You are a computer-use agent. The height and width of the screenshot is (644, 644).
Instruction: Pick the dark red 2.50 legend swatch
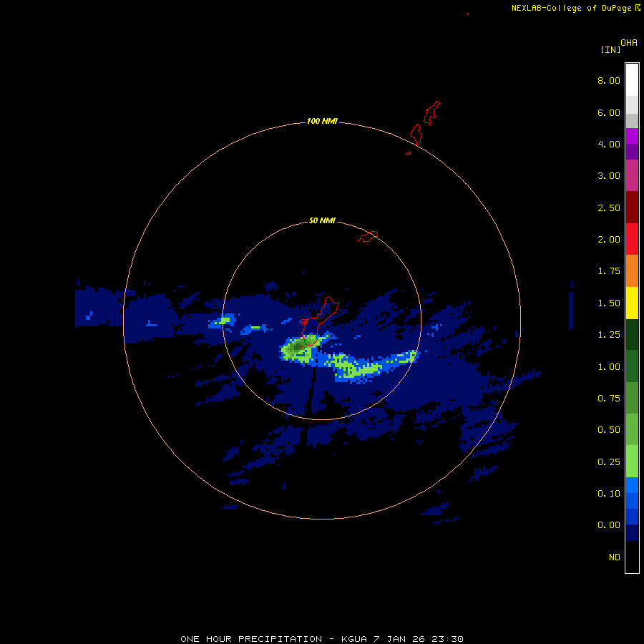(632, 208)
